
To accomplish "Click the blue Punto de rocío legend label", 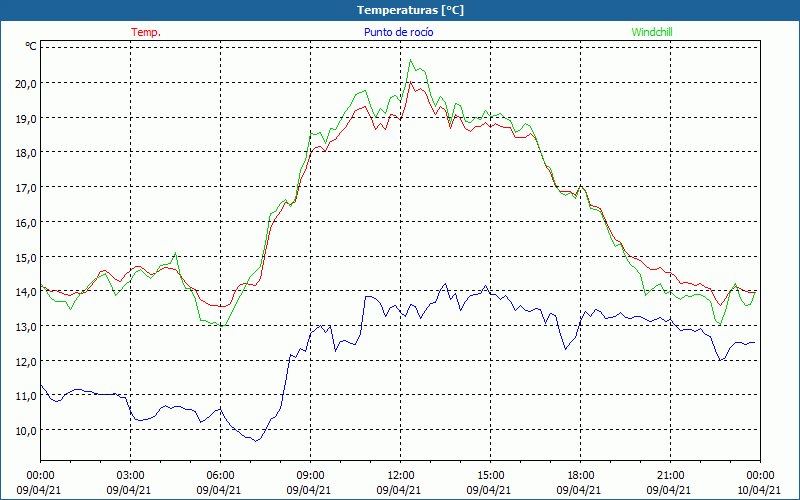I will click(398, 32).
